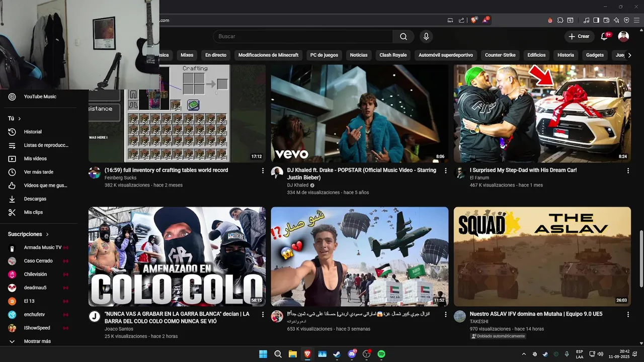Open Ver más tarde in sidebar
The height and width of the screenshot is (362, 644).
click(39, 172)
